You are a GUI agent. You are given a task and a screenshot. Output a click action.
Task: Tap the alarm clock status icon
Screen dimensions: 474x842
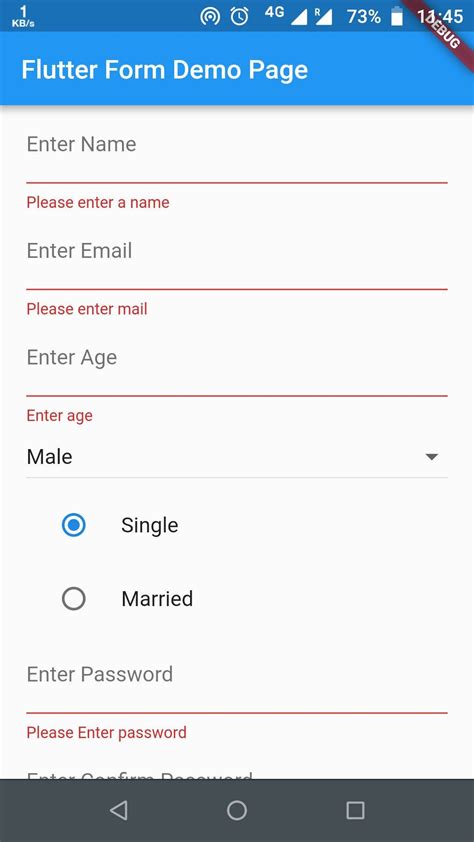239,17
